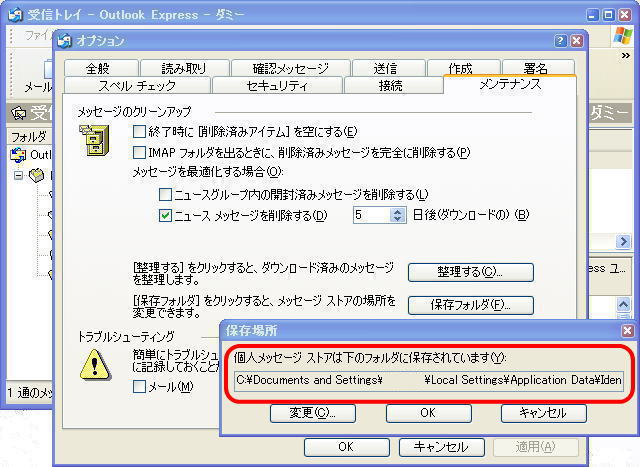This screenshot has width=640, height=467.
Task: Click 変更(C)... in the 保存場所 dialog
Action: pyautogui.click(x=313, y=413)
